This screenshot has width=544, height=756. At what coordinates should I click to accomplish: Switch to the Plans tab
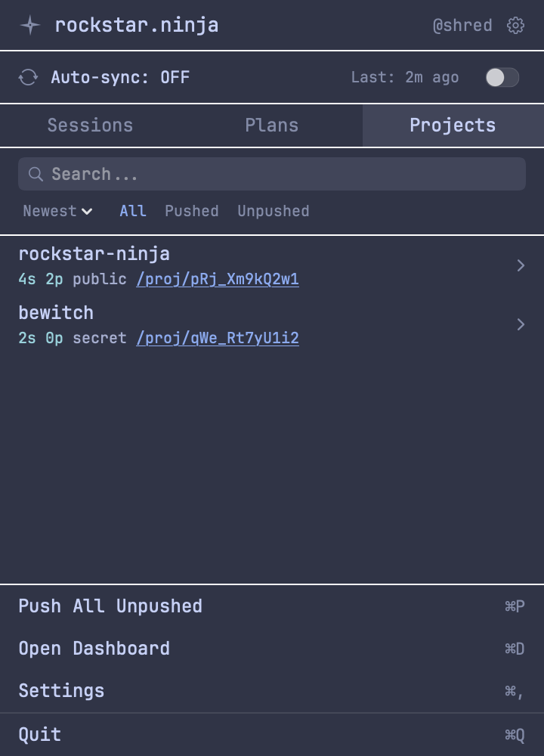point(271,125)
